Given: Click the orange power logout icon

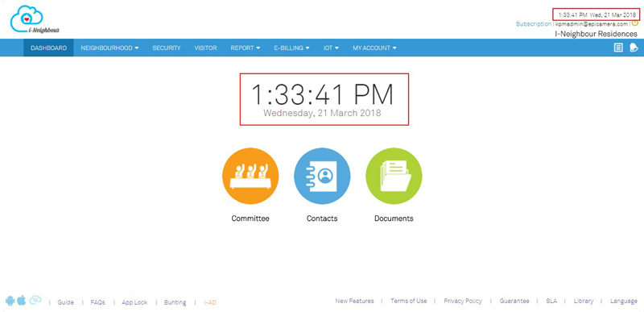Looking at the screenshot, I should point(635,23).
